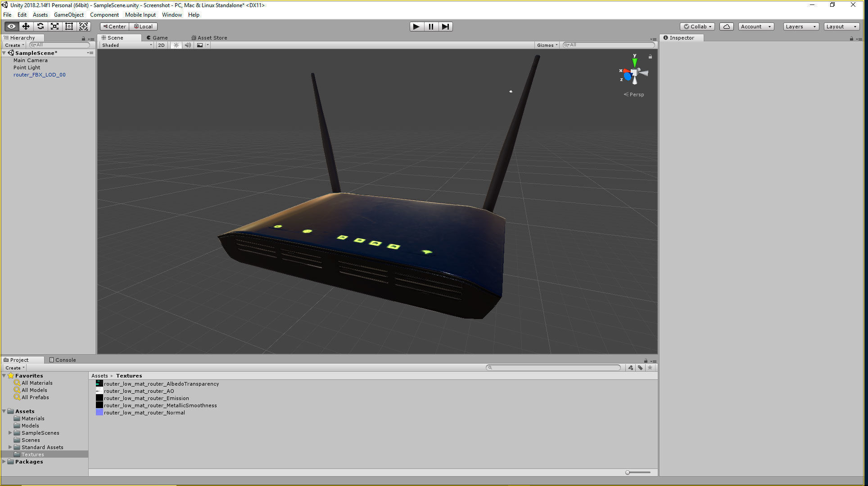Viewport: 868px width, 486px height.
Task: Switch to the Console tab
Action: point(63,360)
